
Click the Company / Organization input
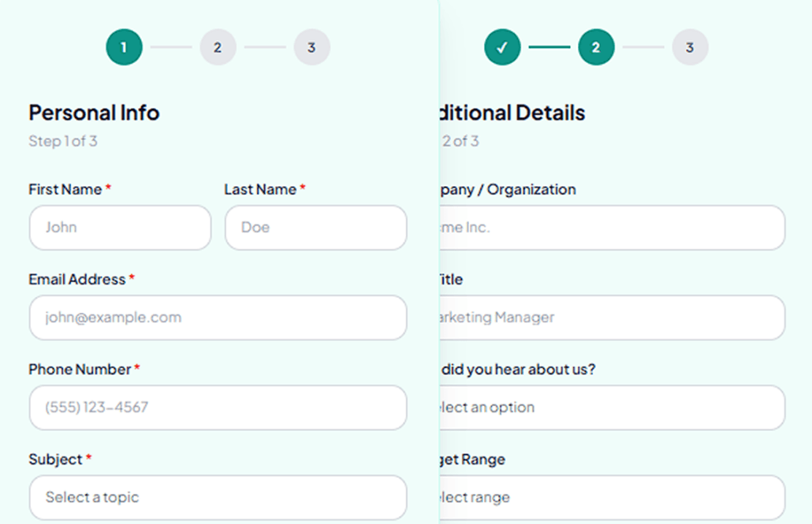(x=612, y=228)
